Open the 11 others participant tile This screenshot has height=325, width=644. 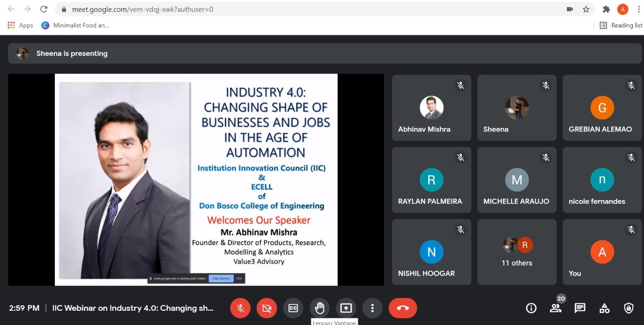point(517,252)
